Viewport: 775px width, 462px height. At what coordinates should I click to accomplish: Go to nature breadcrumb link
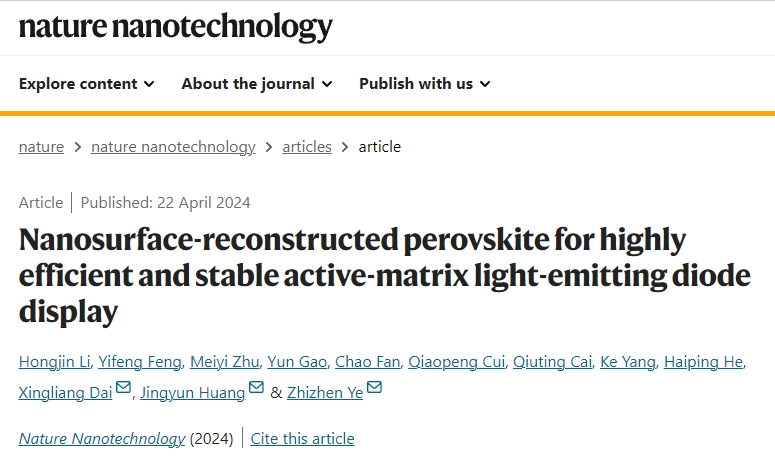click(41, 147)
